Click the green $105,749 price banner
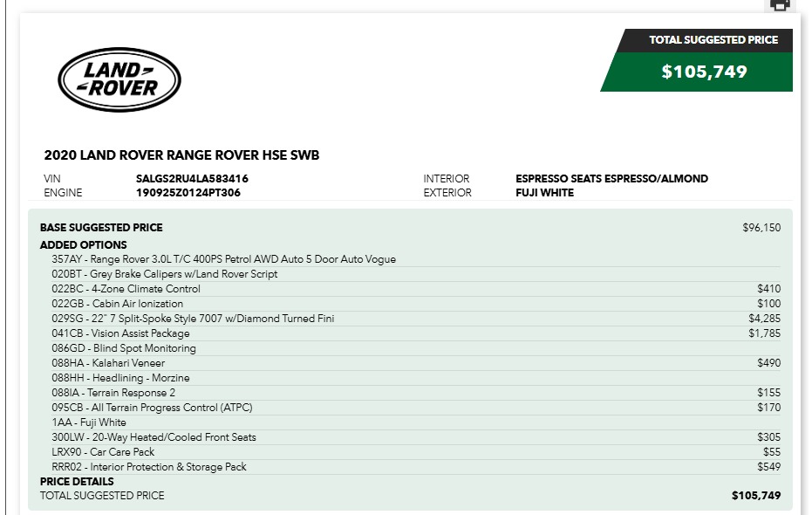This screenshot has width=812, height=515. (x=704, y=72)
